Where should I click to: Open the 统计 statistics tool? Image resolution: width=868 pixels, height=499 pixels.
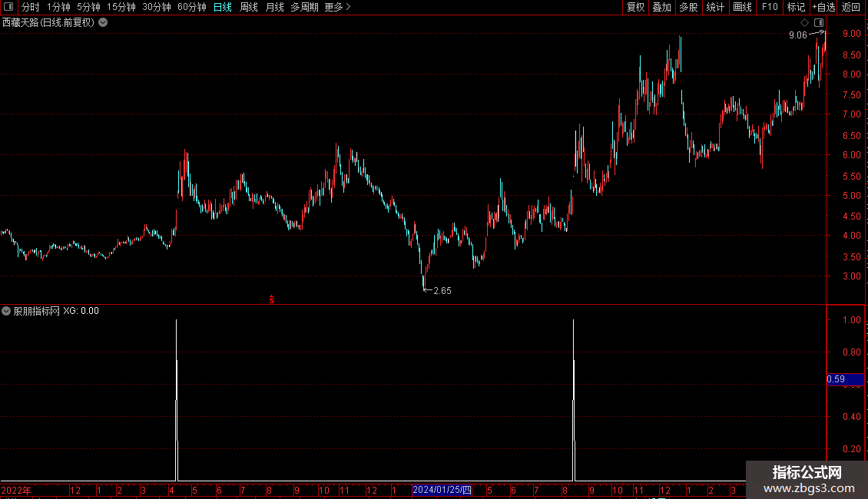[x=715, y=7]
